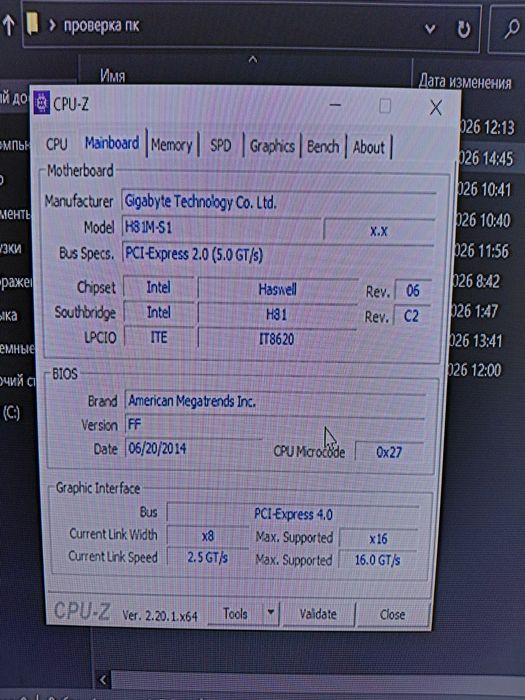Click Graphic Interface bus 'PCI-Express 4.0'
525x700 pixels.
pyautogui.click(x=293, y=514)
